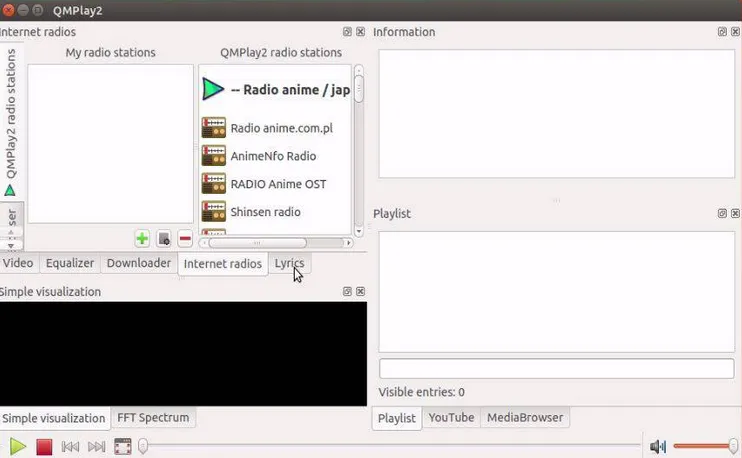Close the QMPlay2 window
Image resolution: width=742 pixels, height=458 pixels.
8,10
